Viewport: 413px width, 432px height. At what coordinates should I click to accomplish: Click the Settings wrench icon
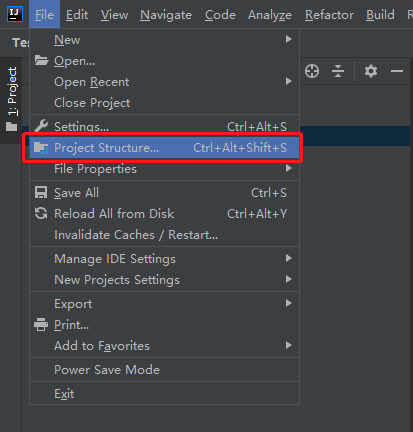point(41,126)
